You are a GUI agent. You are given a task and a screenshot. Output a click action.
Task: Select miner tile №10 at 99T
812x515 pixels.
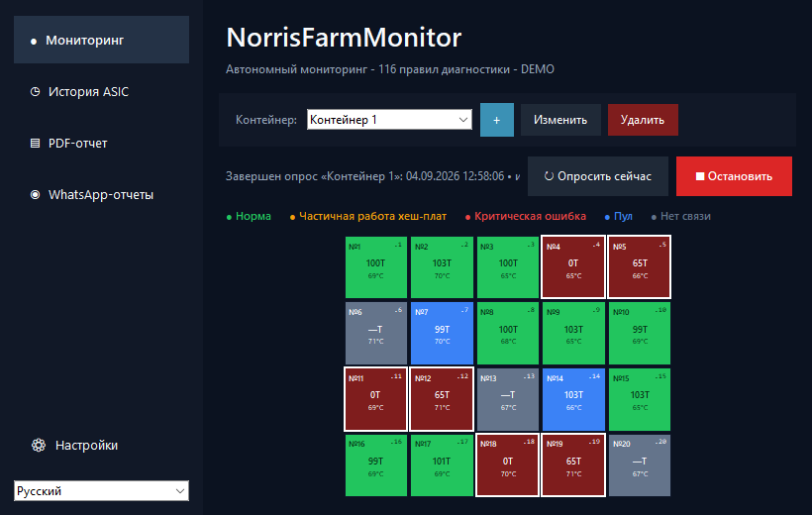pyautogui.click(x=640, y=333)
